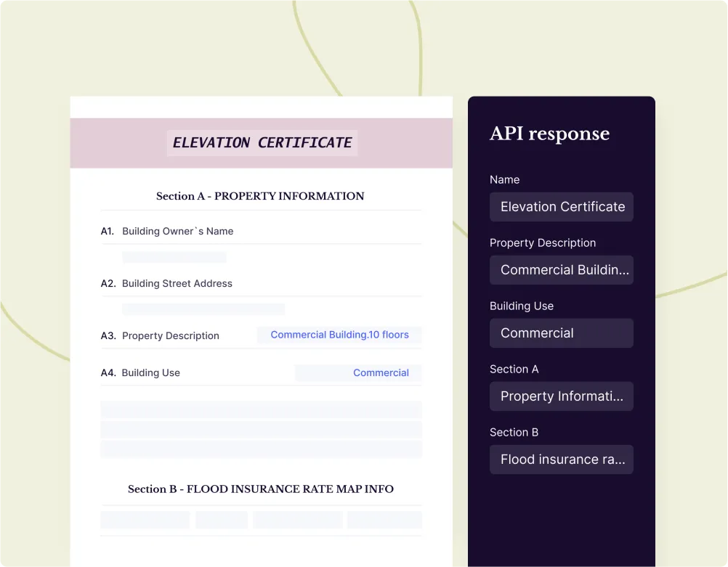Viewport: 728px width, 567px height.
Task: Click the 'Commercial Building.10 floors' document value
Action: point(339,335)
